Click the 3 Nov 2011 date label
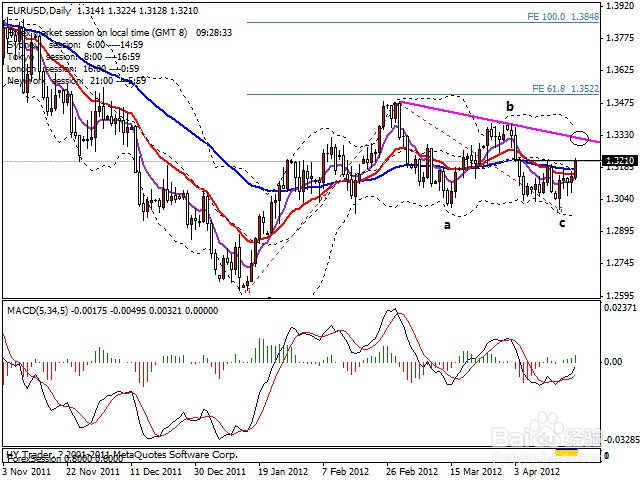 [x=27, y=471]
